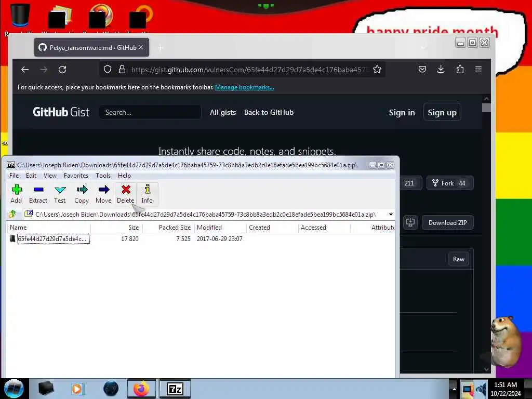Open the View menu in 7-Zip
Image resolution: width=532 pixels, height=399 pixels.
point(50,176)
